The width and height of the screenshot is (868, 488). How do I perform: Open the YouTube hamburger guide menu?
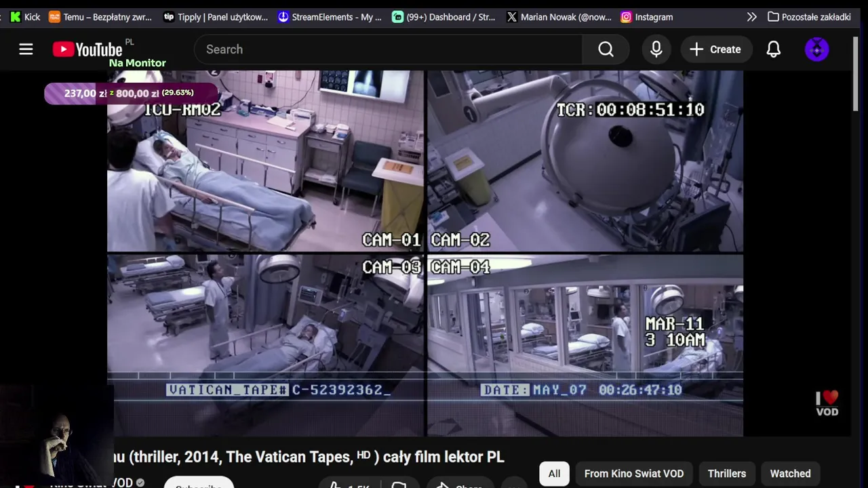coord(26,49)
